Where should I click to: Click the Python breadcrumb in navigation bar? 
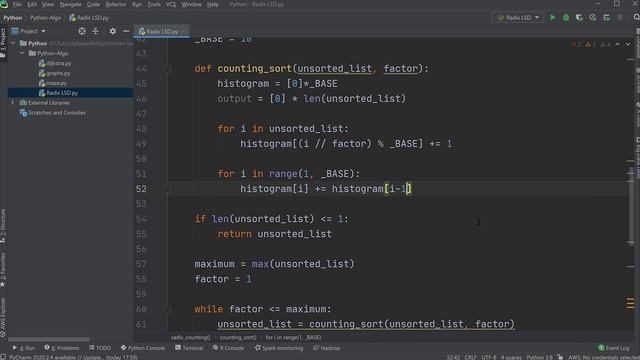tap(13, 18)
